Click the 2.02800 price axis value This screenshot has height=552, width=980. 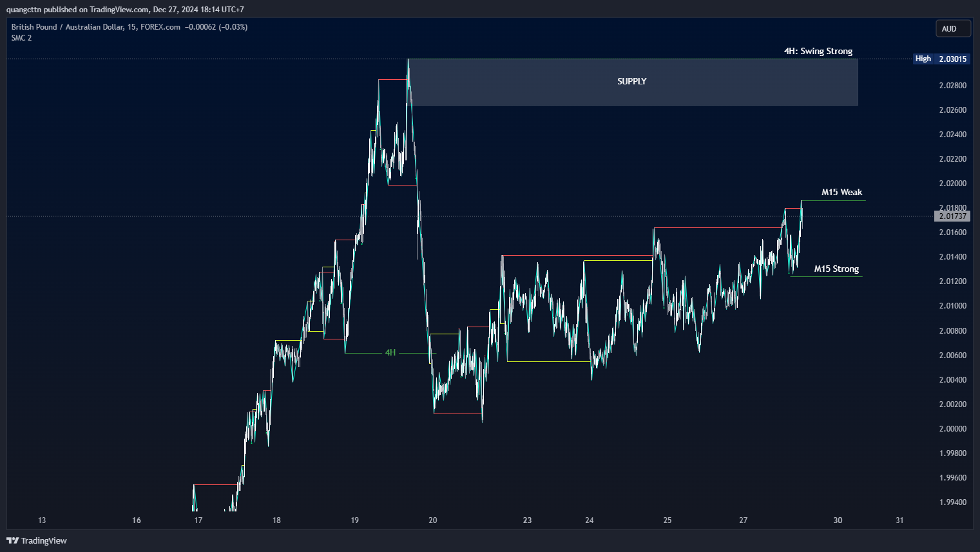[952, 86]
